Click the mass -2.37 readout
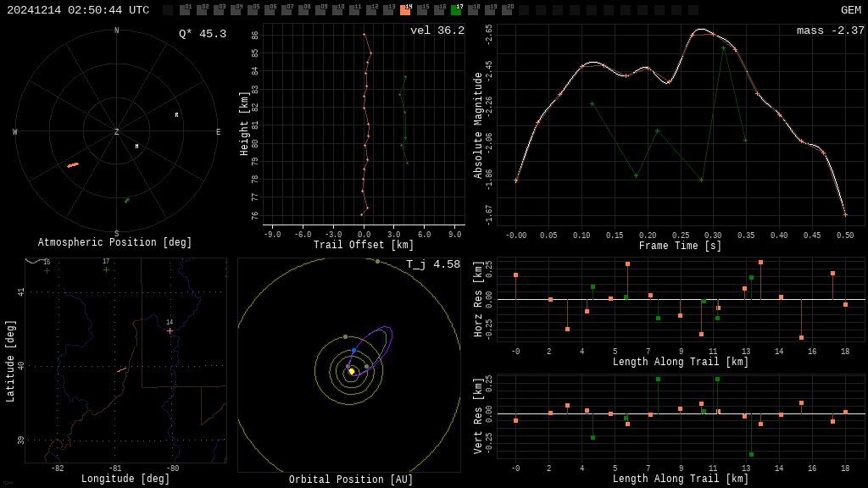This screenshot has height=488, width=868. (830, 30)
